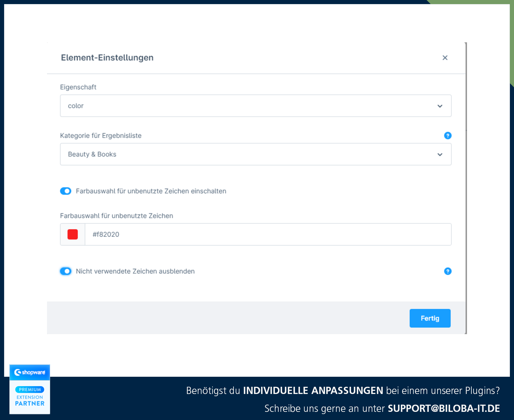Click the Fertig button
This screenshot has width=514, height=420.
click(x=430, y=318)
